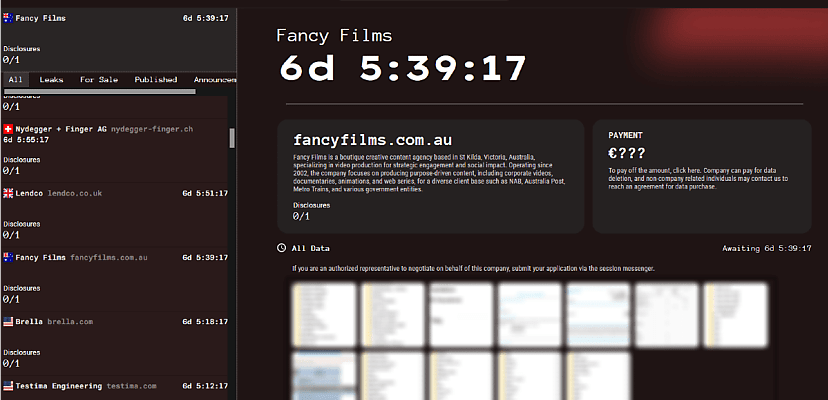Click the Swiss flag next to Nydegger + Finger AG

8,129
